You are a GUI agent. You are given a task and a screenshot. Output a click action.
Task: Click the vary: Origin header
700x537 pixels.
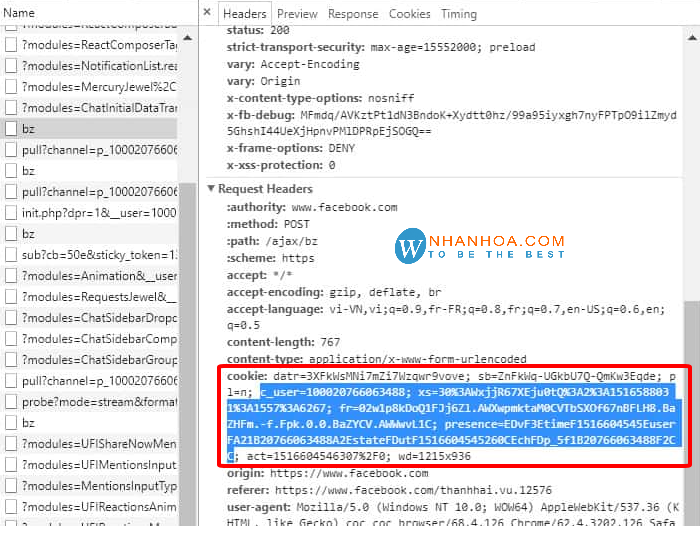263,81
